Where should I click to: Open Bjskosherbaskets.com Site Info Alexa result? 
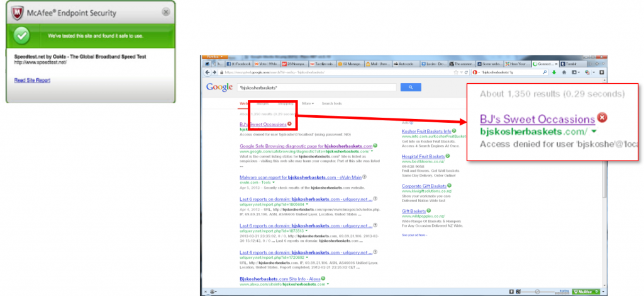click(x=280, y=279)
